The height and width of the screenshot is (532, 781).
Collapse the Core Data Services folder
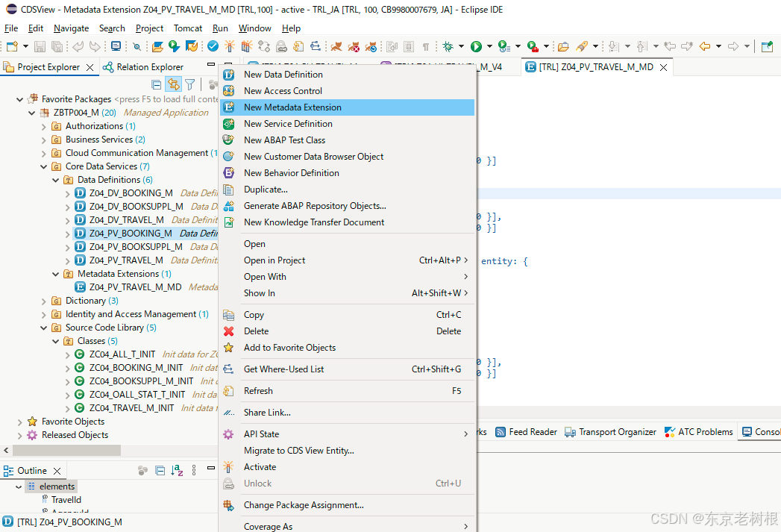click(x=44, y=166)
